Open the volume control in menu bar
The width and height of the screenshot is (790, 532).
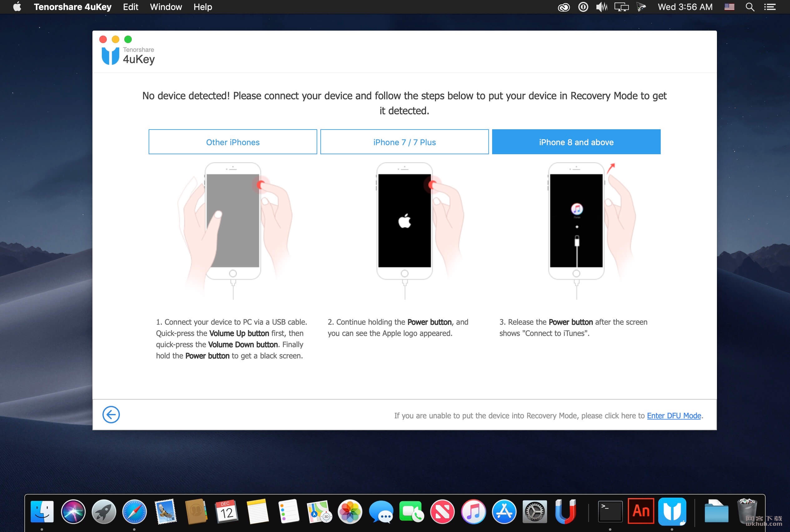pos(602,7)
